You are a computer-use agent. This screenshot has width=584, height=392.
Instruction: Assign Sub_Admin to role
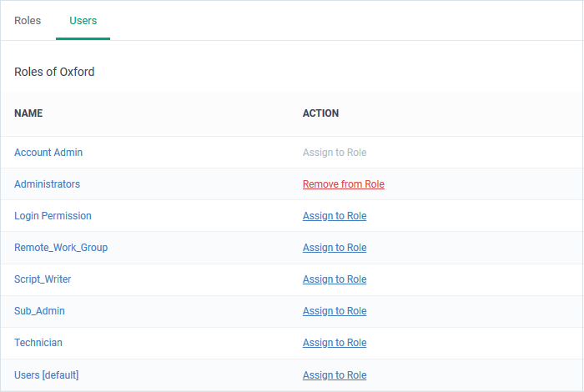click(x=335, y=310)
